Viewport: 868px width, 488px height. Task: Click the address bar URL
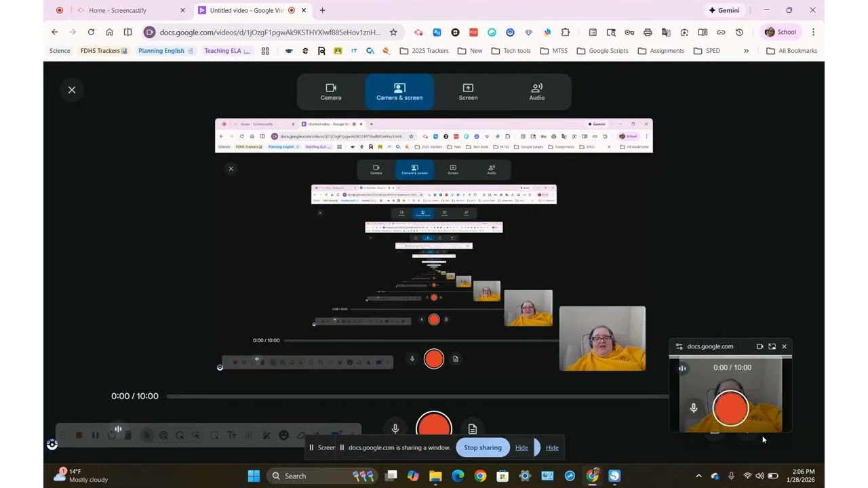pos(270,32)
